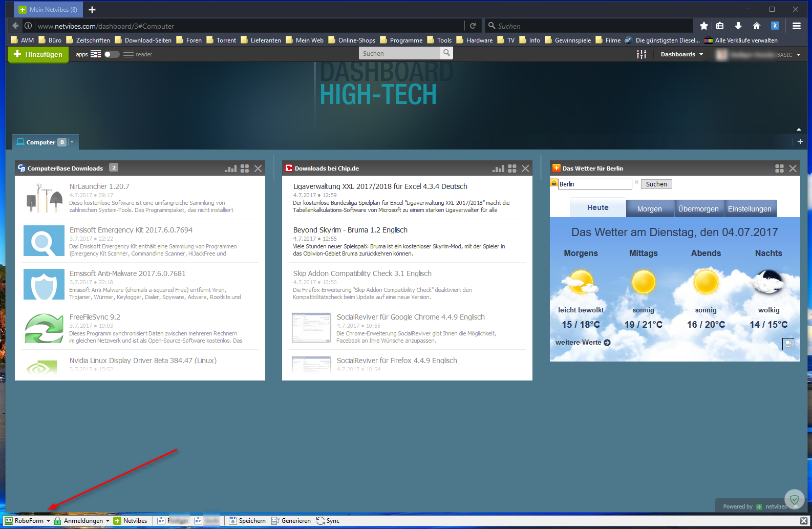The width and height of the screenshot is (812, 529).
Task: Open the Online-Shops bookmarks folder
Action: click(x=352, y=40)
